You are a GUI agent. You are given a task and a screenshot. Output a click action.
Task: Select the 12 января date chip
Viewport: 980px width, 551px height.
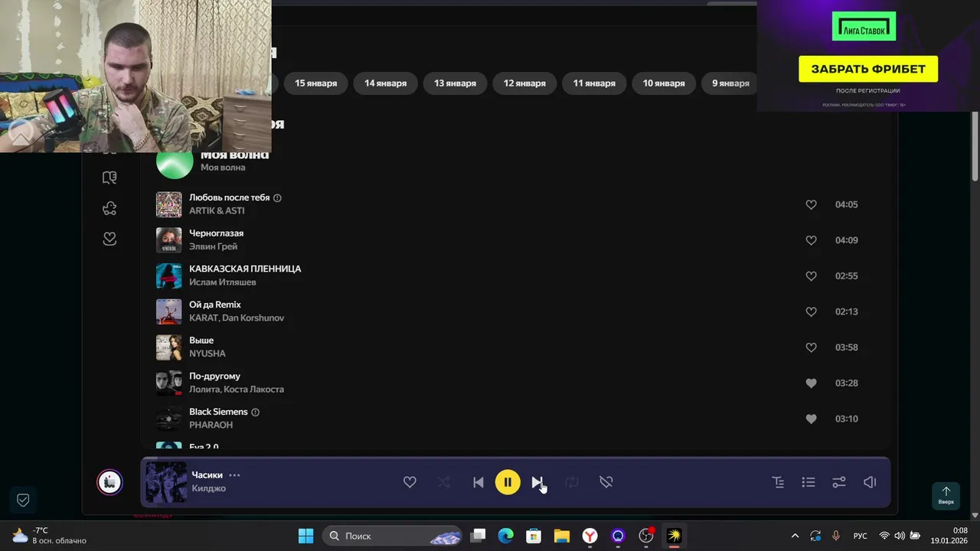pyautogui.click(x=524, y=83)
